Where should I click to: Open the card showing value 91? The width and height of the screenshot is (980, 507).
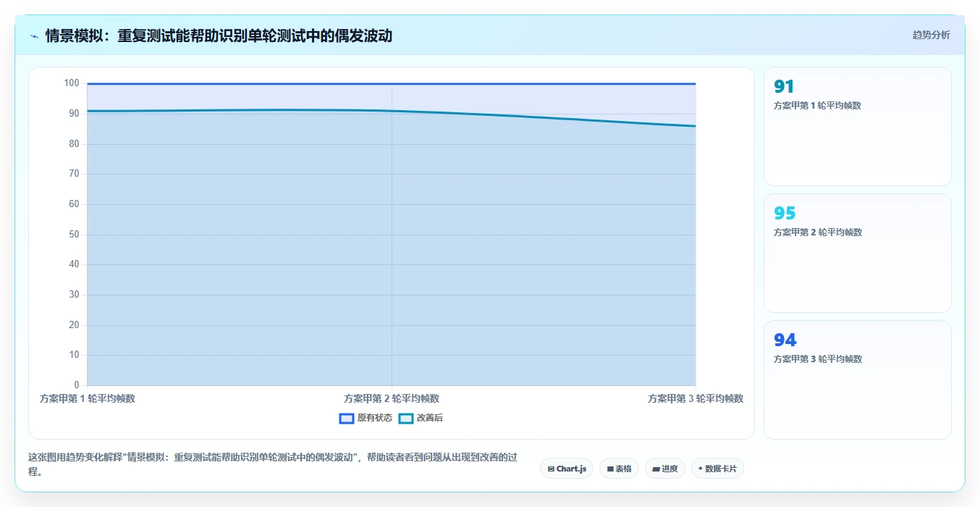858,127
